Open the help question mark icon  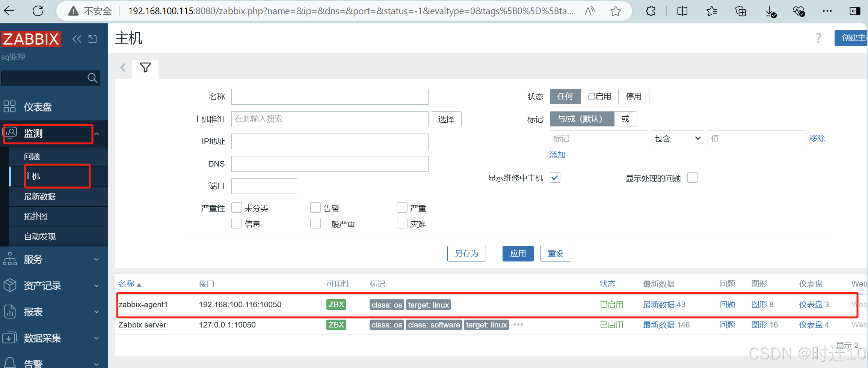click(x=819, y=38)
